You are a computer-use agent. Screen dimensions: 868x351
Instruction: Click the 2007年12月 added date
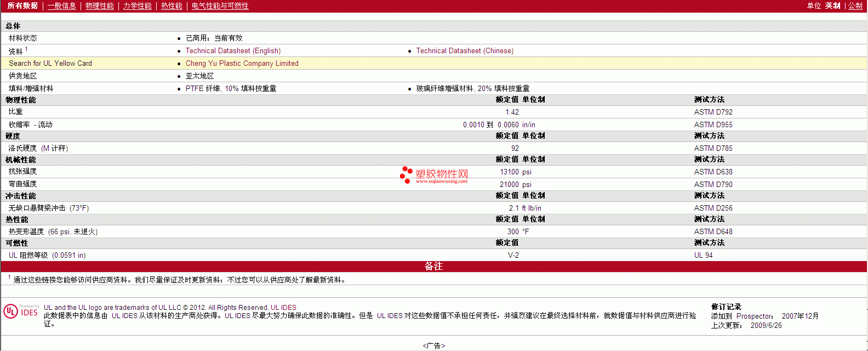(x=800, y=316)
